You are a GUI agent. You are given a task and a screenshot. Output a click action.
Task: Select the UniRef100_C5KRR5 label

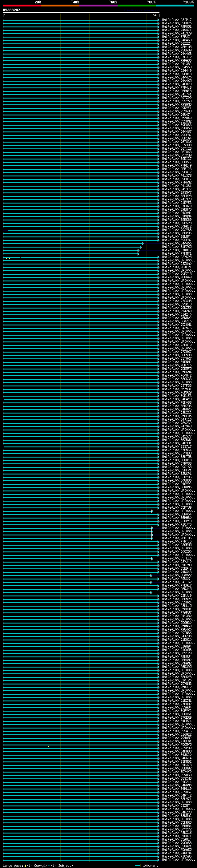[x=176, y=822]
